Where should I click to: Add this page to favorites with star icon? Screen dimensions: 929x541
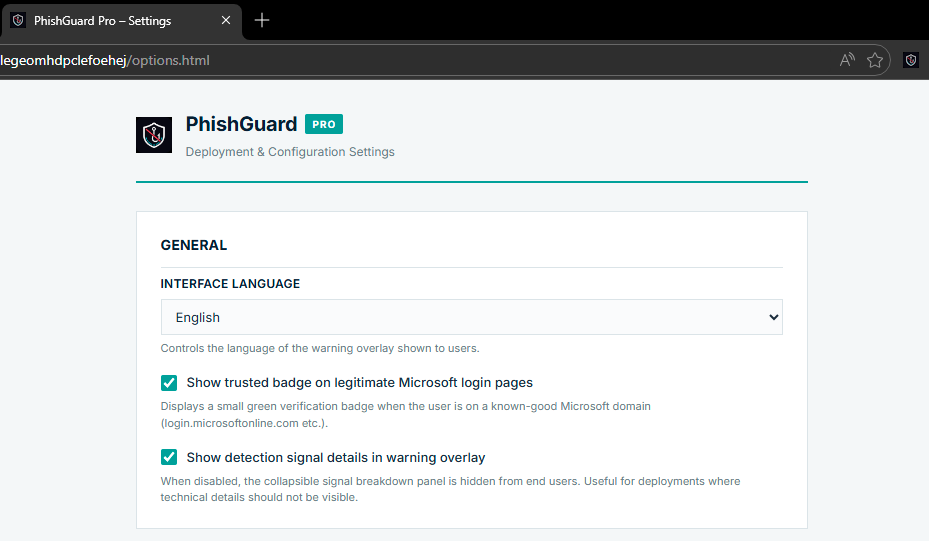coord(875,60)
